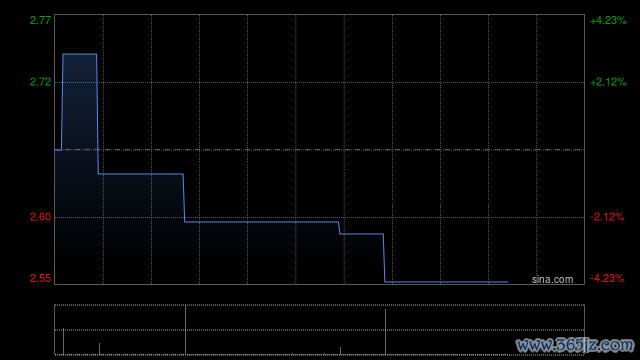Viewport: 640px width, 360px height.
Task: Select the -4.23% percentage label
Action: (x=607, y=278)
